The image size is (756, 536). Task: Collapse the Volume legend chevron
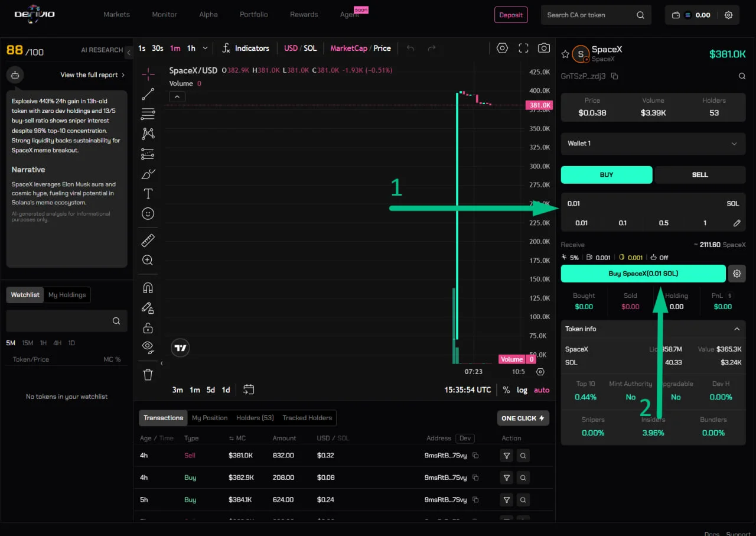pos(177,97)
